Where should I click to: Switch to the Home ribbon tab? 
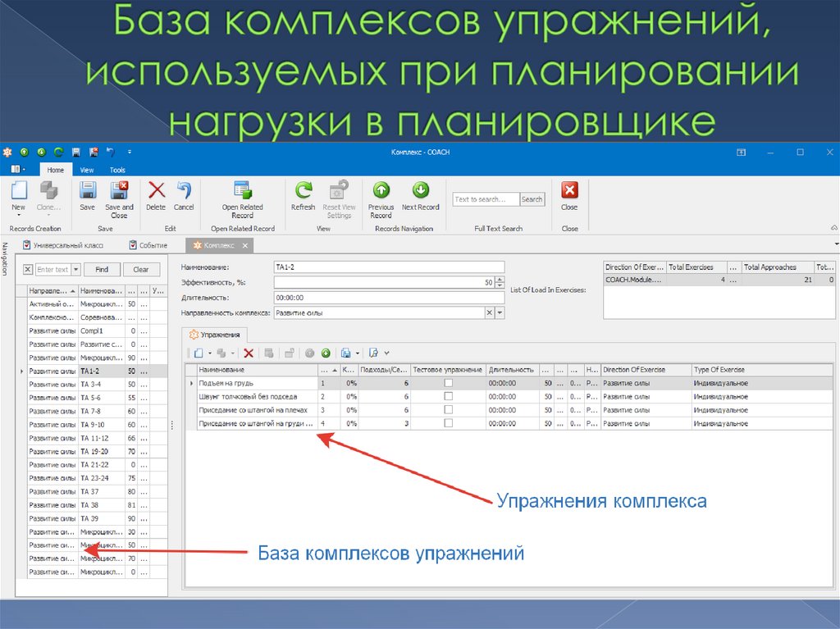(x=55, y=170)
